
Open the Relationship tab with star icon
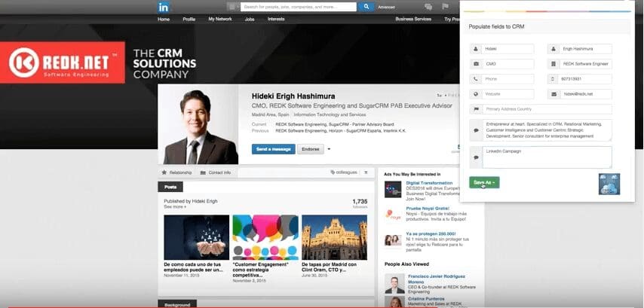[176, 172]
